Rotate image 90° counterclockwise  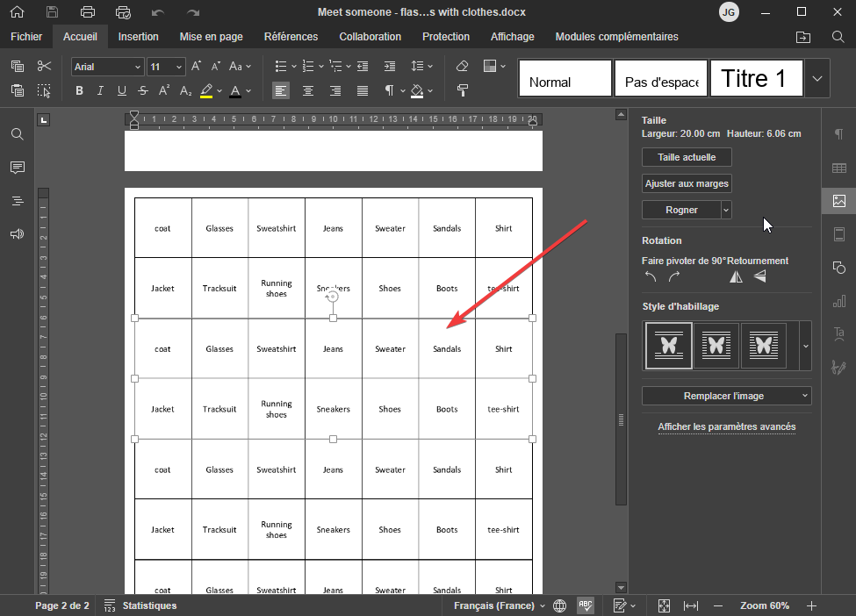tap(651, 276)
